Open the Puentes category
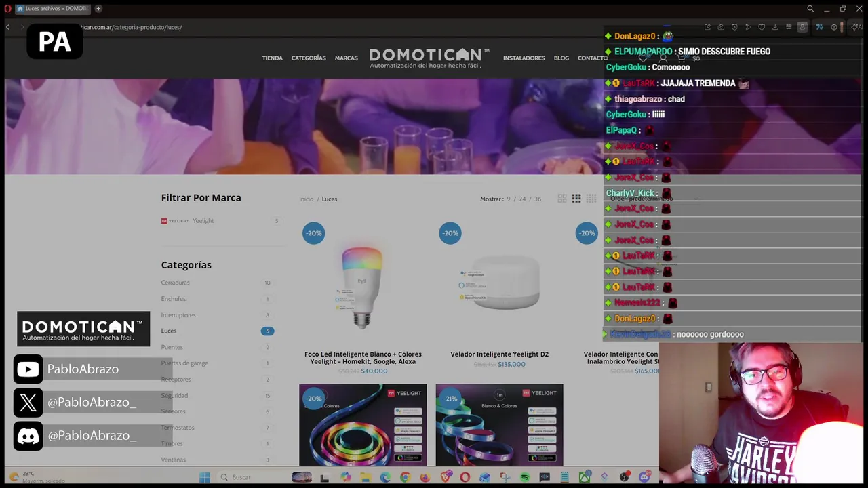The width and height of the screenshot is (868, 488). (172, 347)
